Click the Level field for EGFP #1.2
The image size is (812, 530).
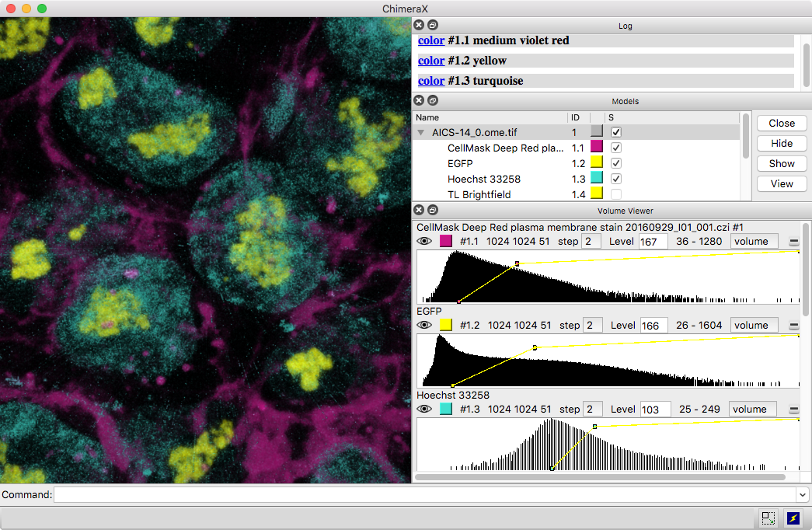[x=653, y=326]
